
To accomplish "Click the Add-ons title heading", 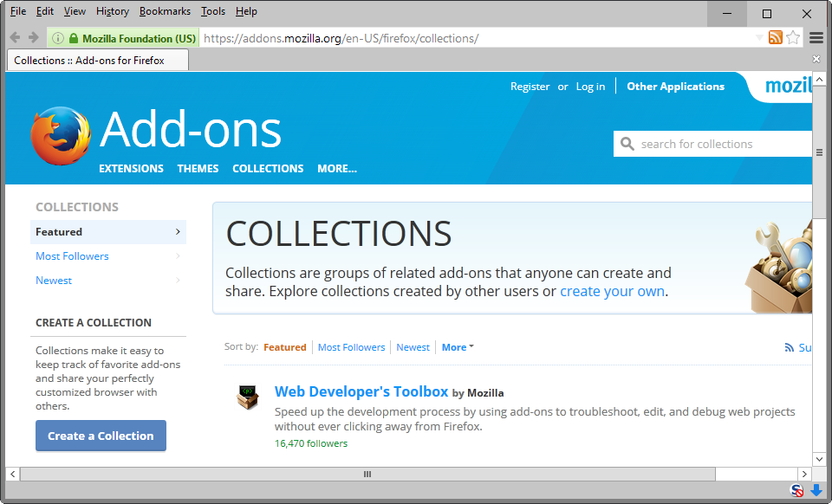I will 191,130.
